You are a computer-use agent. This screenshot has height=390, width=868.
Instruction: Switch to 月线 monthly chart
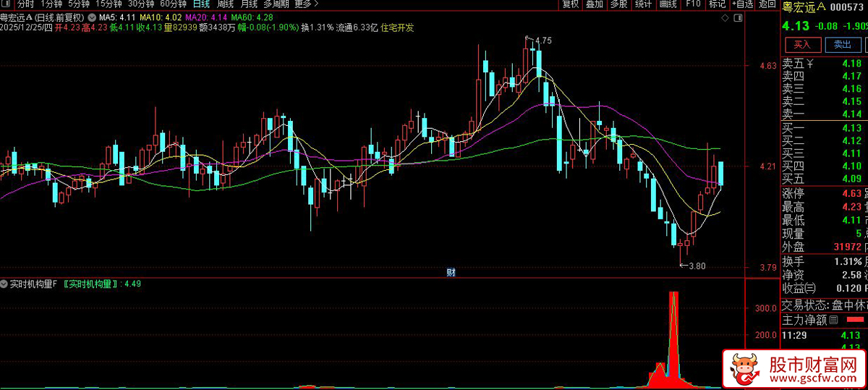248,4
